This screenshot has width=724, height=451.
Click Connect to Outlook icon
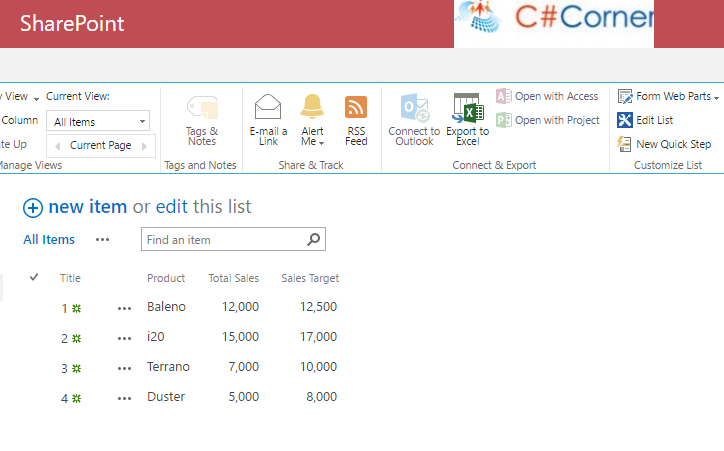tap(415, 108)
